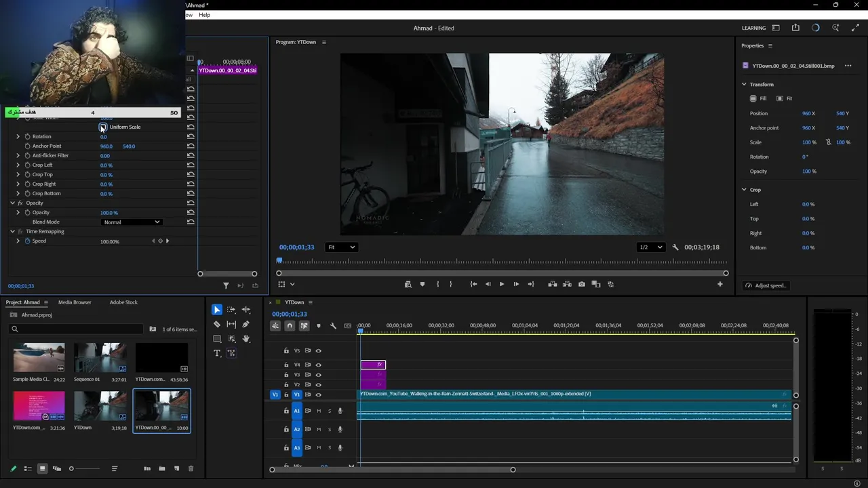The height and width of the screenshot is (488, 868).
Task: Select the Type tool
Action: [x=217, y=353]
